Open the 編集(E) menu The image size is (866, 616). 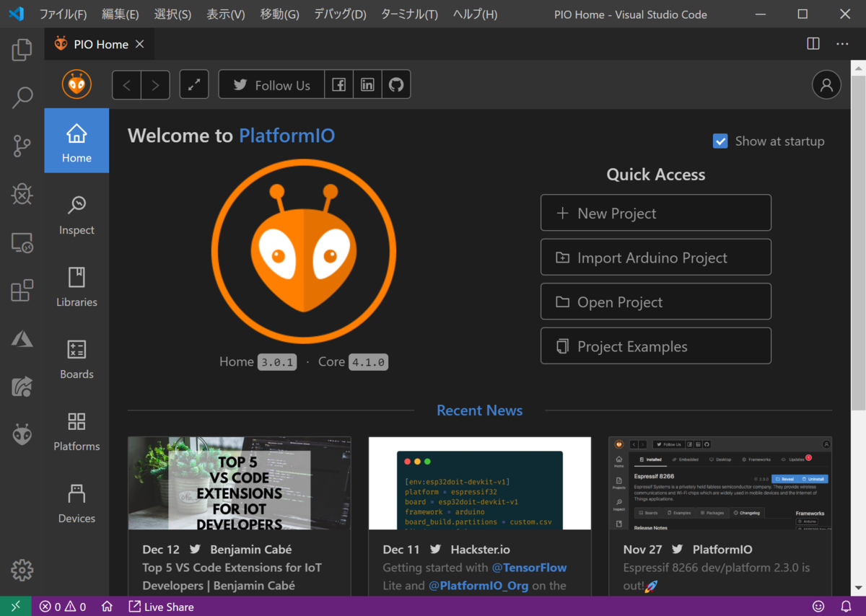click(121, 14)
